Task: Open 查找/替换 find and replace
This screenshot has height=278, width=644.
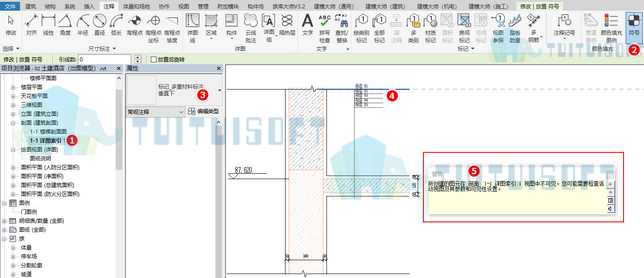Action: [342, 28]
